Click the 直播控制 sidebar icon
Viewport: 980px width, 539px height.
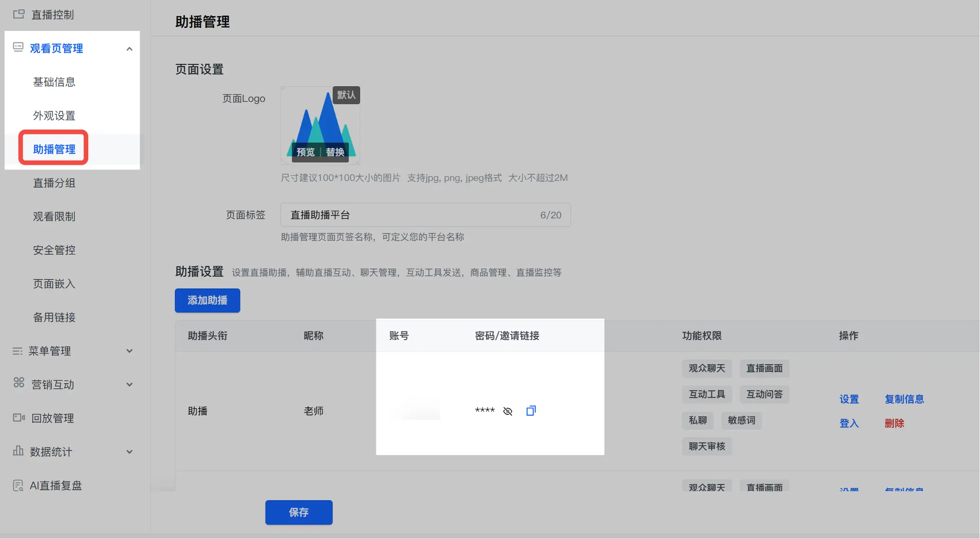pos(18,14)
